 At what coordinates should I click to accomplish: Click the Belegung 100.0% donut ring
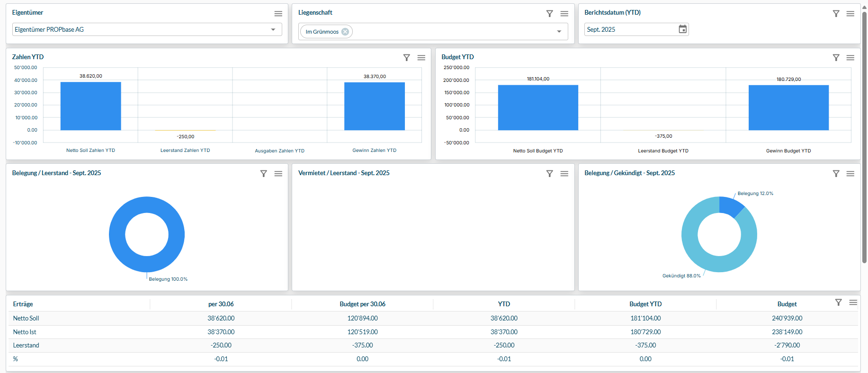(x=116, y=234)
